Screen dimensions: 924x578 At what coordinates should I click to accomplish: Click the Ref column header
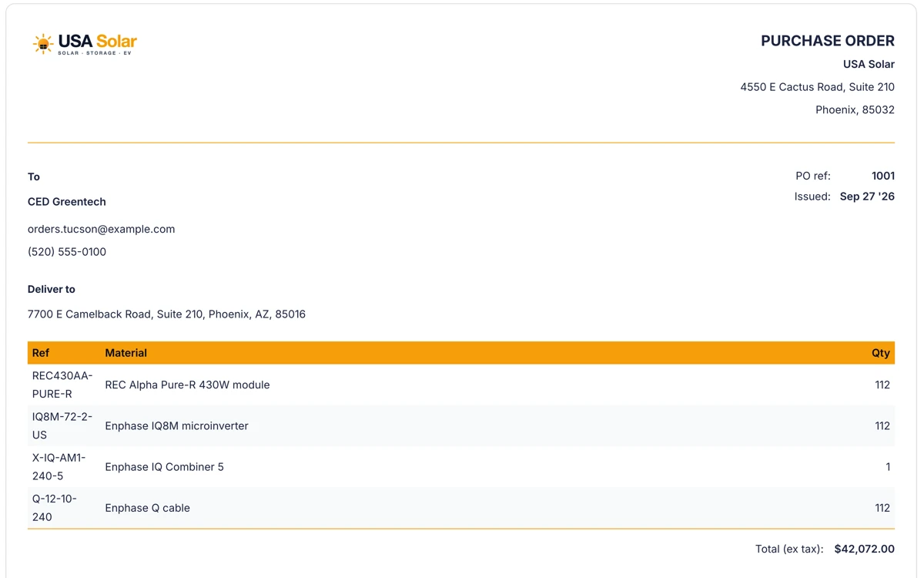pyautogui.click(x=41, y=353)
